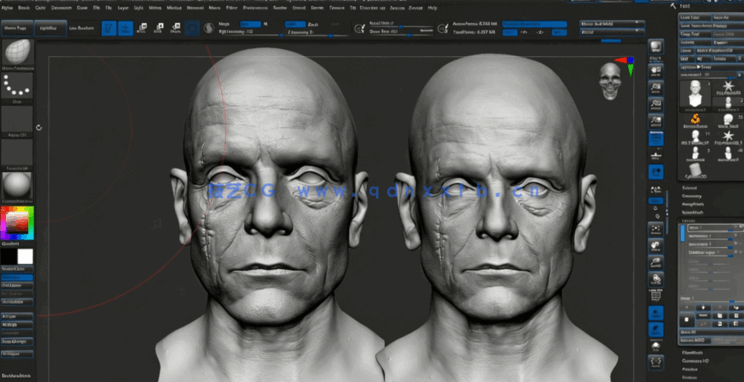This screenshot has height=382, width=744.
Task: Open the upper dropdown in top-right shelf
Action: (x=612, y=24)
